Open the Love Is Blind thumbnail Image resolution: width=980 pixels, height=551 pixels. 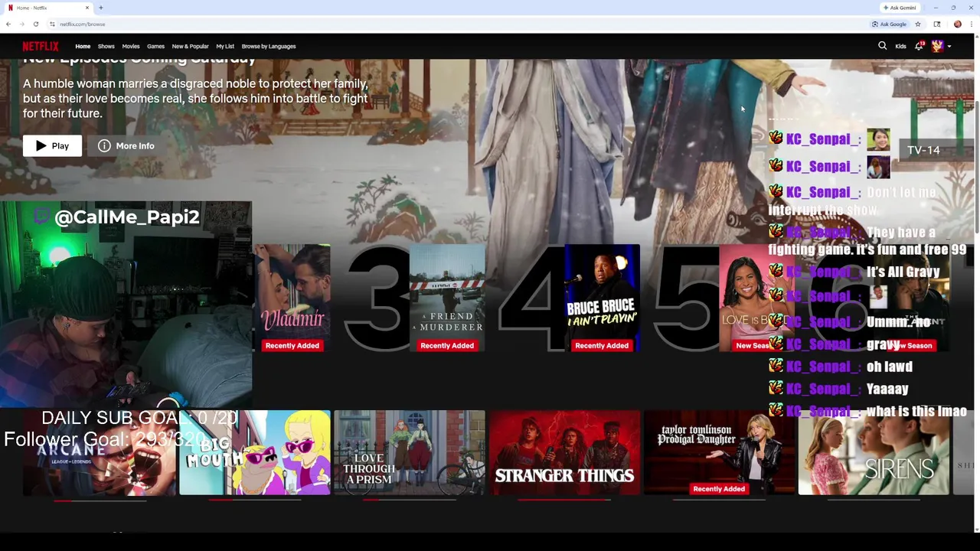(756, 298)
